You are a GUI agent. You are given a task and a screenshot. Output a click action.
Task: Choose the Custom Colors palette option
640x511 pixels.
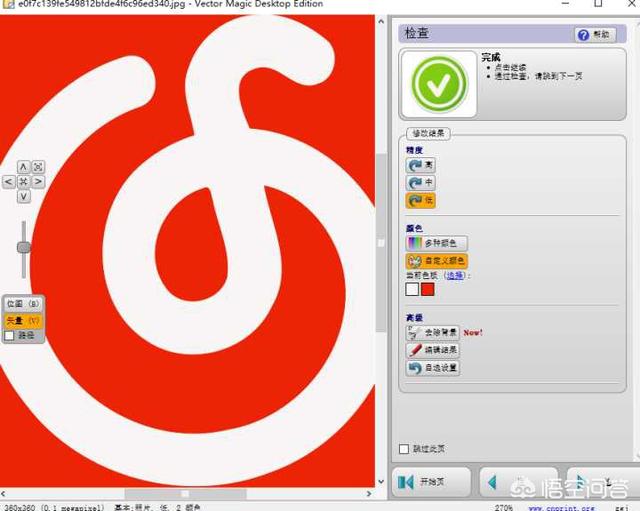coord(436,261)
